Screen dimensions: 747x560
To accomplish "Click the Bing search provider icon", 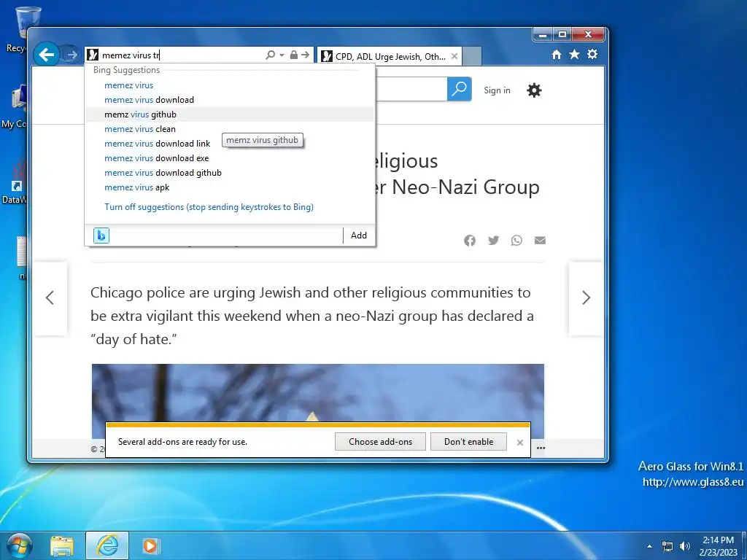I will 101,236.
